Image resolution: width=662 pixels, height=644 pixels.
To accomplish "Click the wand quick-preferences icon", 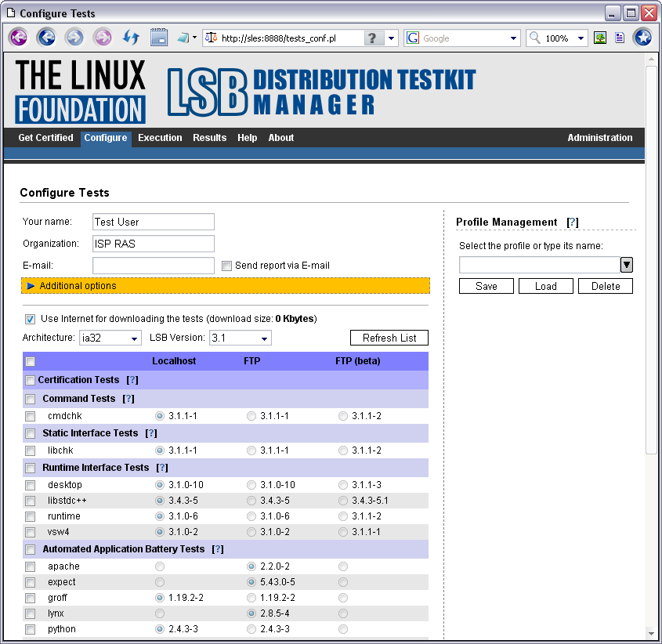I will tap(183, 38).
